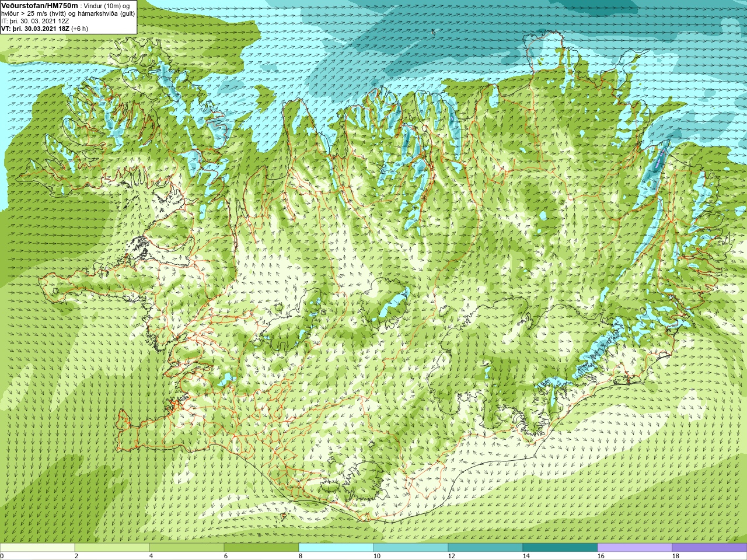Click the 12–14 m/s teal legend swatch
This screenshot has width=747, height=560.
click(486, 548)
